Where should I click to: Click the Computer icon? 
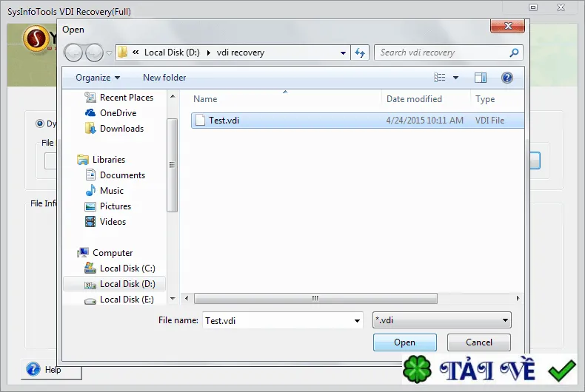coord(83,253)
